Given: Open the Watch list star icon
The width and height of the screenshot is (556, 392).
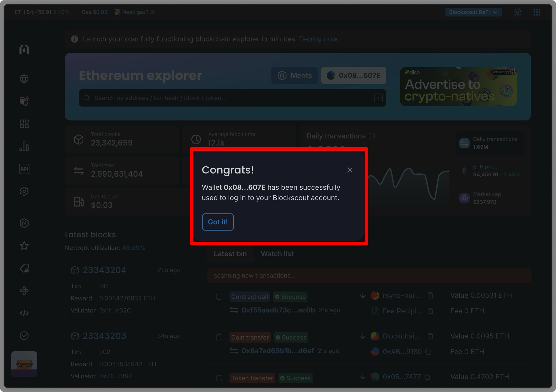Looking at the screenshot, I should pos(24,246).
